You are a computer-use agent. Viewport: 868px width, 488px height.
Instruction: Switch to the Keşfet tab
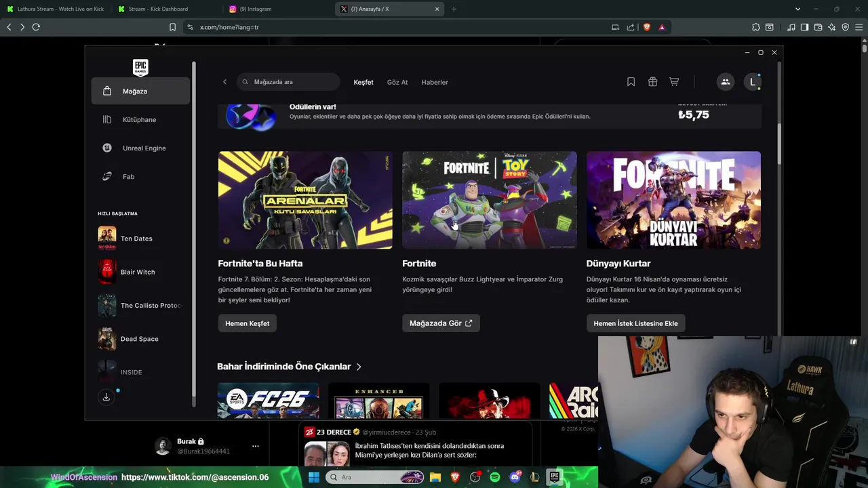[363, 82]
